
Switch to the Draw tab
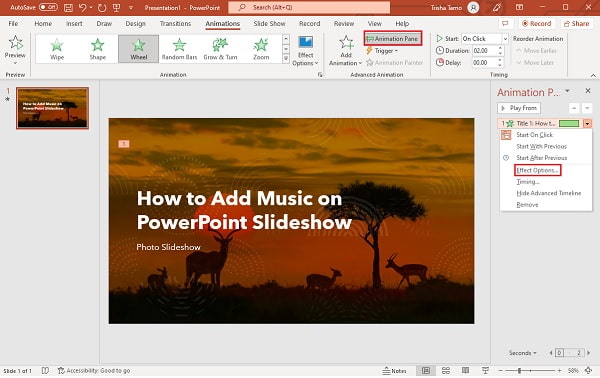tap(104, 23)
